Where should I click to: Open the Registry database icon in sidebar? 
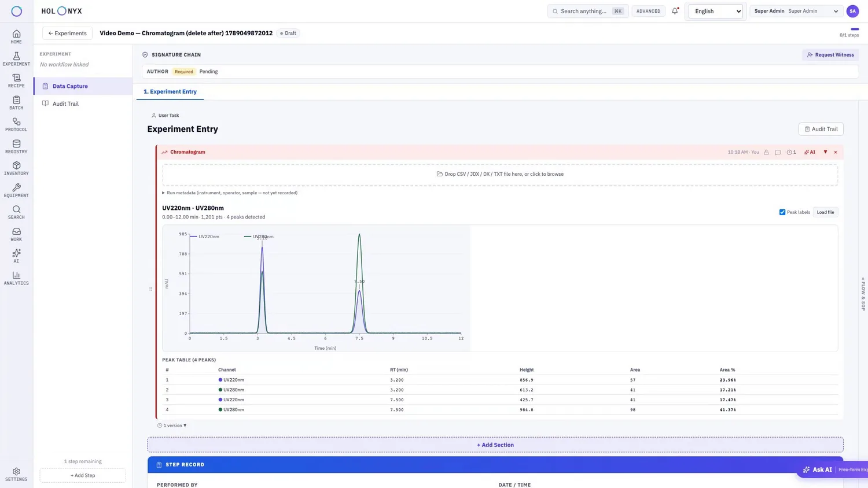tap(16, 143)
